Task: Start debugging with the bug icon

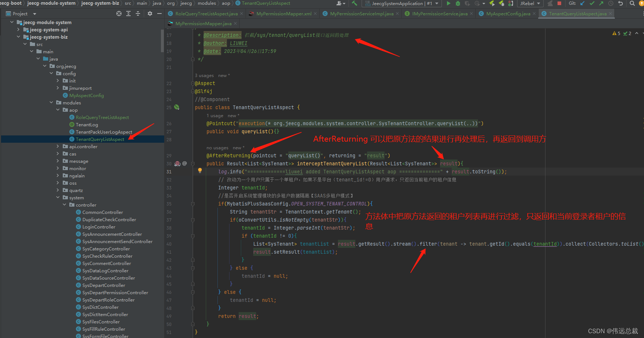Action: click(x=458, y=3)
